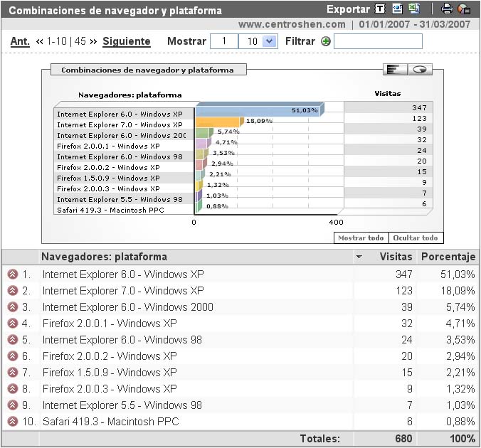Click the pie chart minimize icon in header
The image size is (481, 448).
click(464, 9)
